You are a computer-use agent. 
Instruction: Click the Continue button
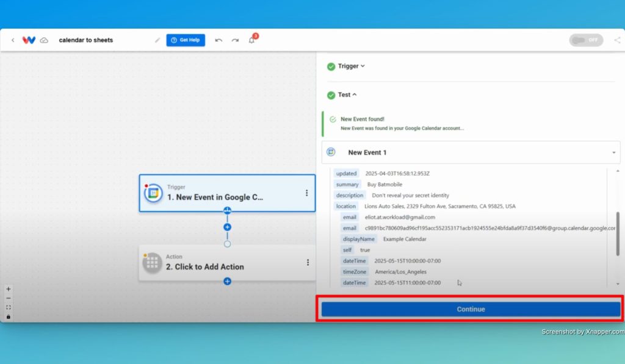point(471,309)
